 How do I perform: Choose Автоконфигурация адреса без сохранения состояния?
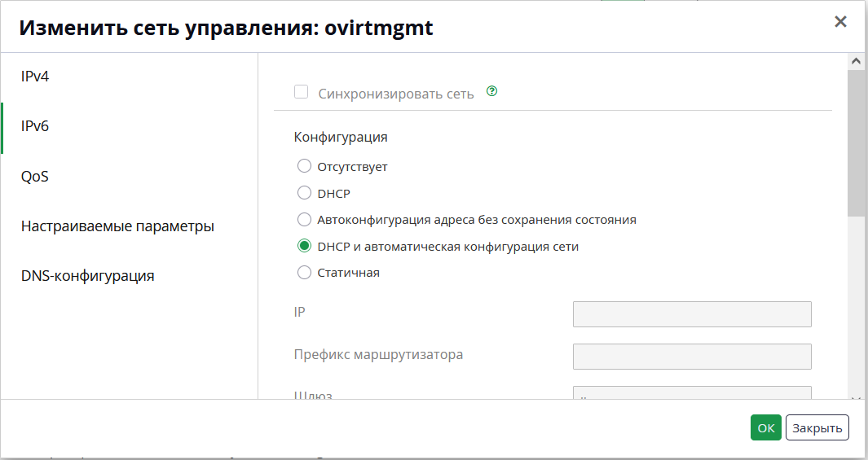(305, 219)
